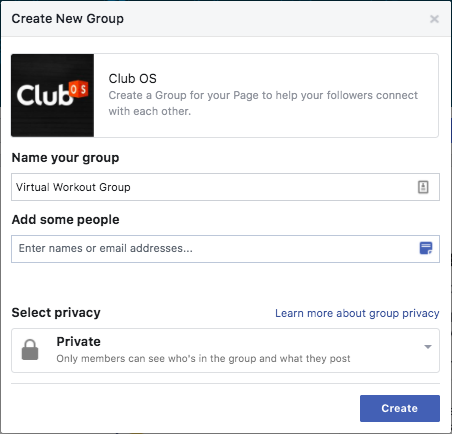This screenshot has width=452, height=434.
Task: Click the blank space below the people field
Action: tap(225, 283)
